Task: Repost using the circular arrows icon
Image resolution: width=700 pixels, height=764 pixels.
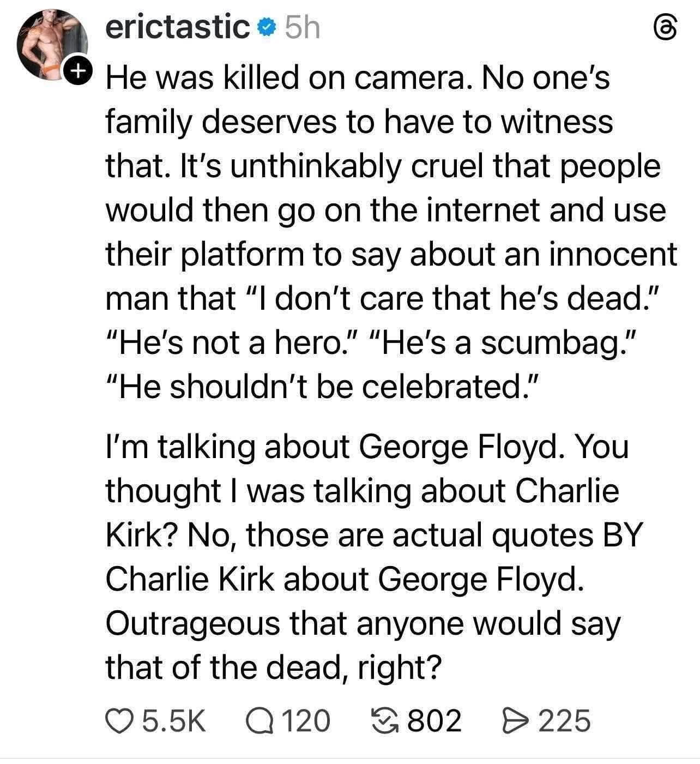Action: tap(386, 720)
